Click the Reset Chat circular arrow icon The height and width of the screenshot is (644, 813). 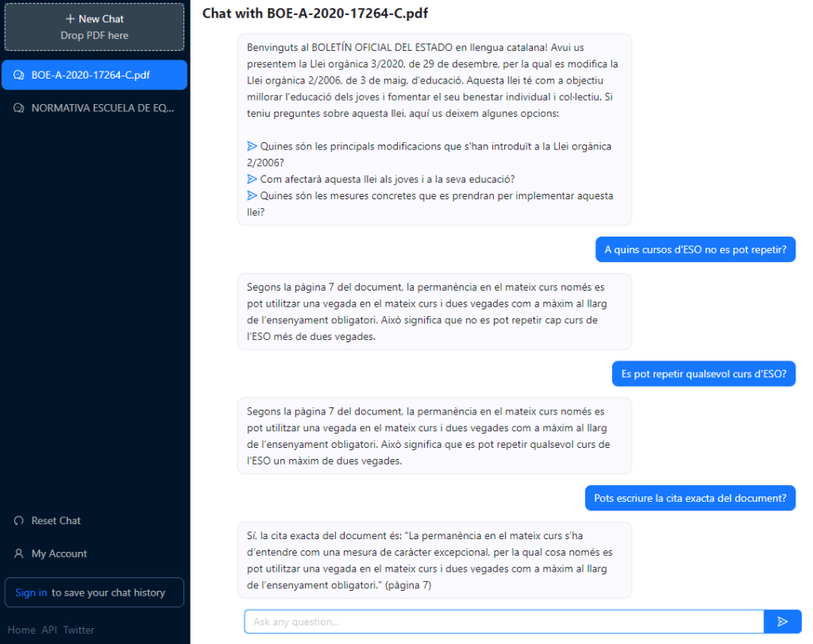[x=19, y=521]
